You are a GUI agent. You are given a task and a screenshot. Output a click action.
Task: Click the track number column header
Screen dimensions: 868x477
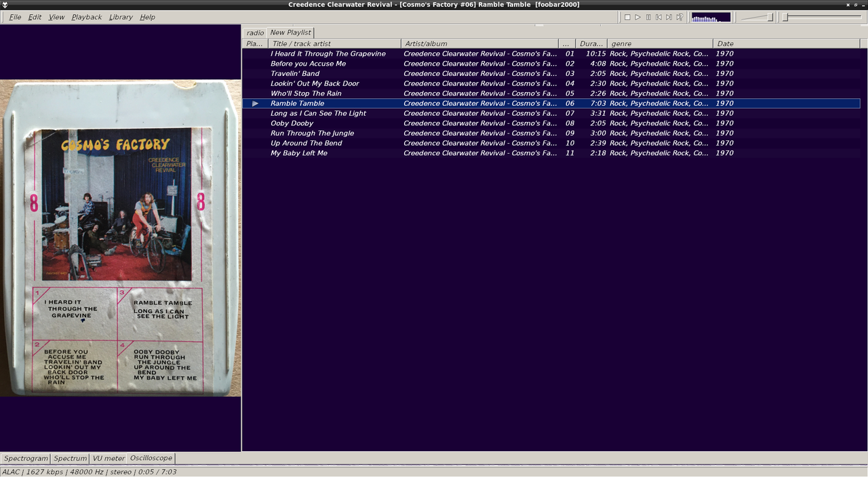click(x=567, y=43)
